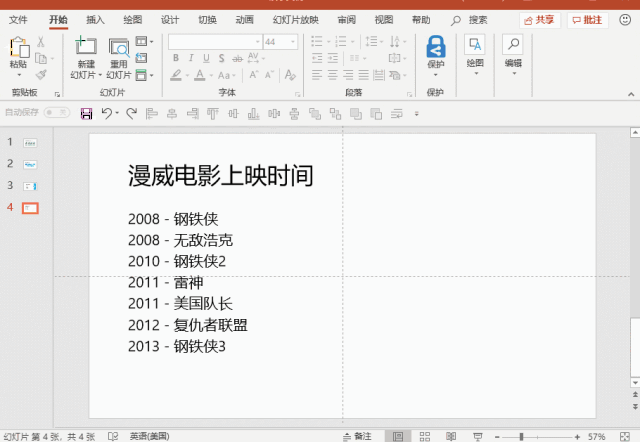This screenshot has height=442, width=640.
Task: Switch to the Design (设计) tab
Action: click(x=170, y=20)
